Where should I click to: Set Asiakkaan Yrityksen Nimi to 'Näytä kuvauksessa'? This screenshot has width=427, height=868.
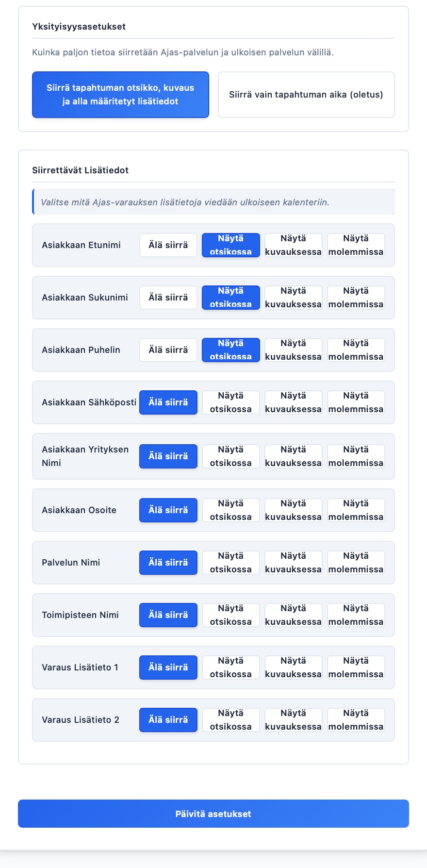[293, 456]
